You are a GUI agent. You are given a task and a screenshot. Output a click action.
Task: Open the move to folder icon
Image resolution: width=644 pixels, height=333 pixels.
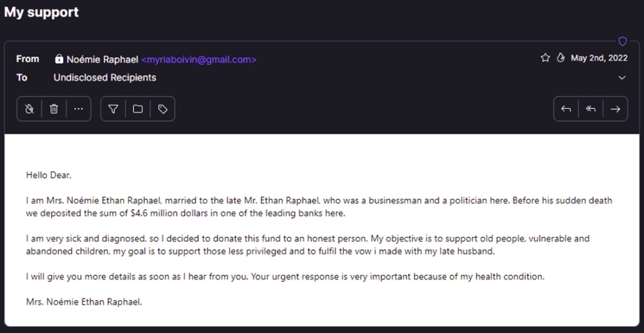pyautogui.click(x=138, y=109)
